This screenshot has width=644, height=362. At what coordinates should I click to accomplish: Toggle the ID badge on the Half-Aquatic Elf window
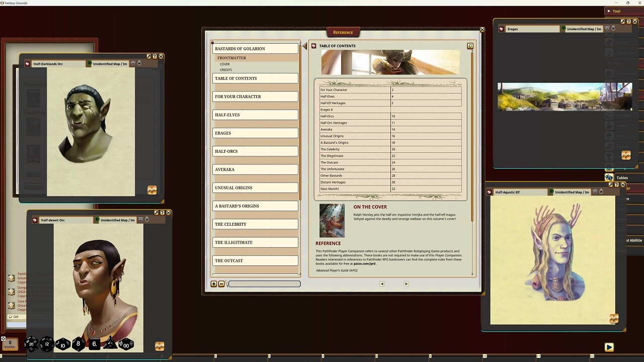click(x=551, y=192)
